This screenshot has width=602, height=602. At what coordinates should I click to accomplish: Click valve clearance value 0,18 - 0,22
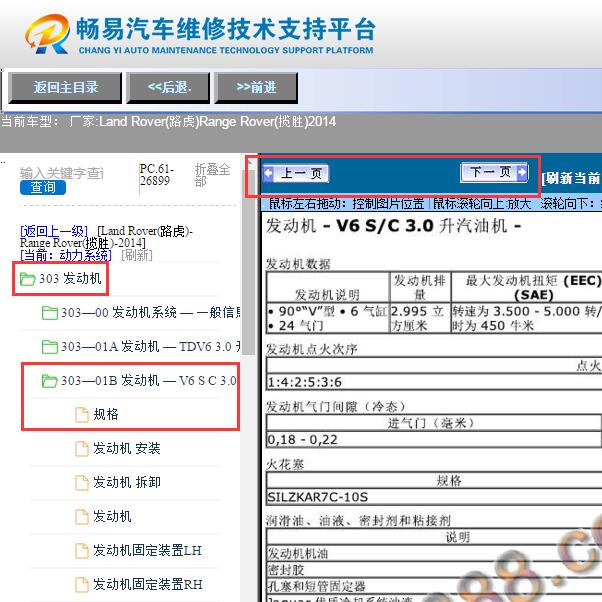click(x=303, y=439)
